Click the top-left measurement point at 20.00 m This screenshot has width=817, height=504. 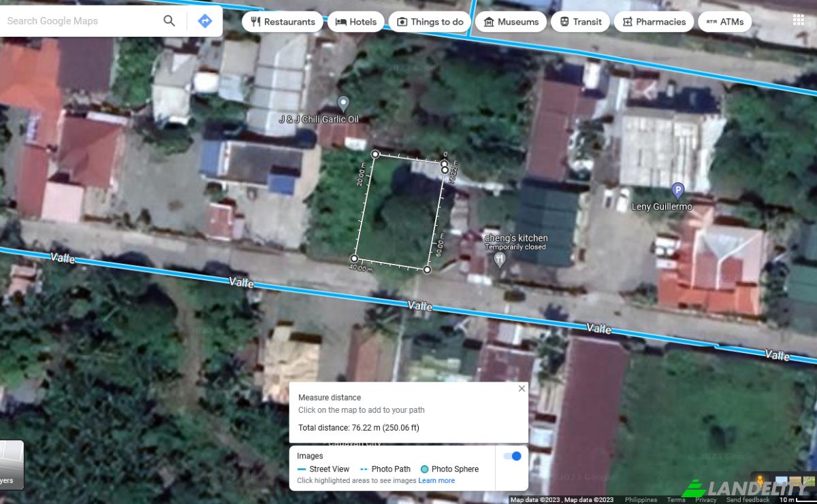pos(375,154)
